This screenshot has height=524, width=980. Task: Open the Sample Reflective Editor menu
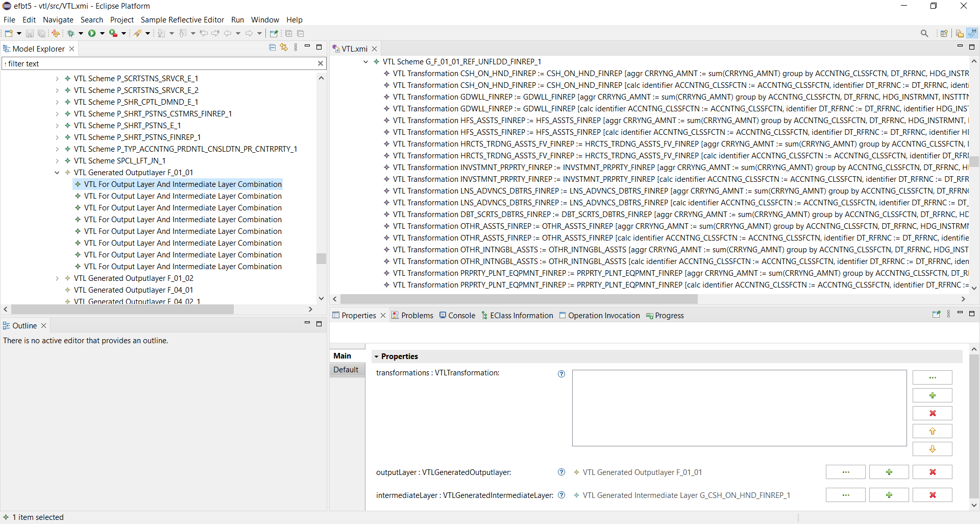point(182,19)
